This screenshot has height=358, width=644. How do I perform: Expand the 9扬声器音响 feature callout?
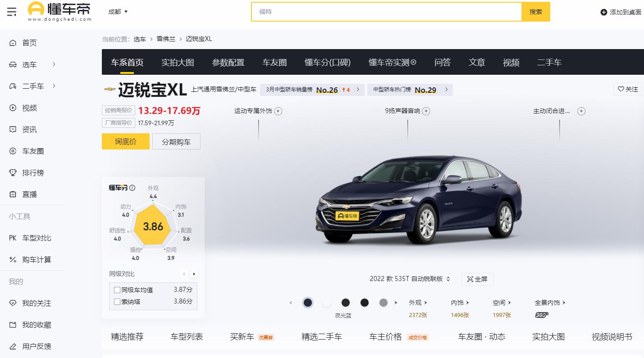426,110
